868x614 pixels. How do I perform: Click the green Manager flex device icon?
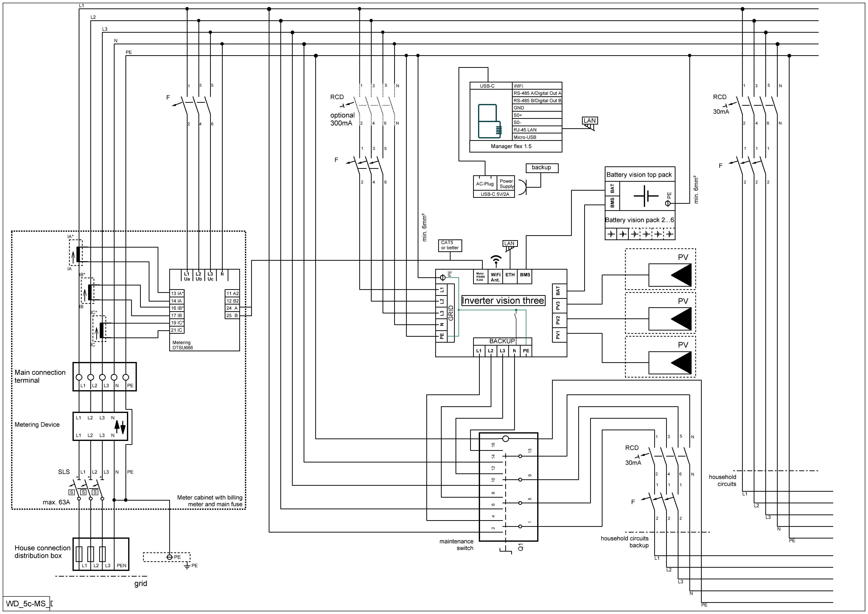[x=490, y=121]
